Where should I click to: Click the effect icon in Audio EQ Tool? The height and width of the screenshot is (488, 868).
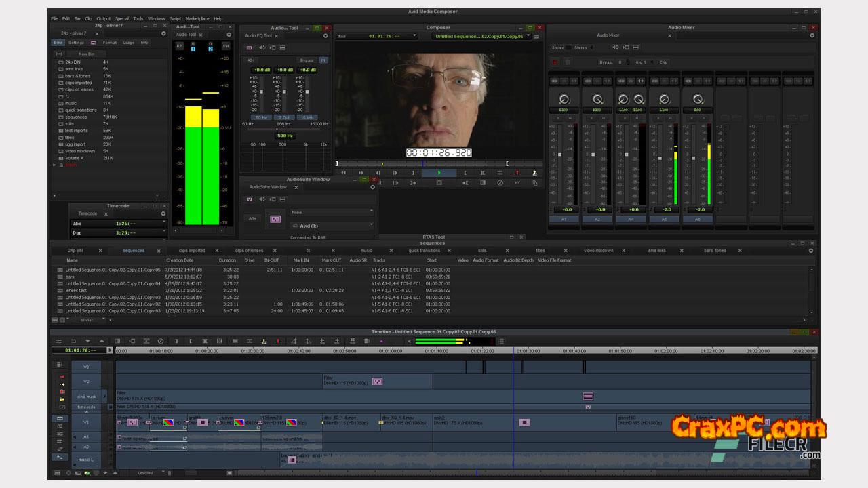coord(250,47)
